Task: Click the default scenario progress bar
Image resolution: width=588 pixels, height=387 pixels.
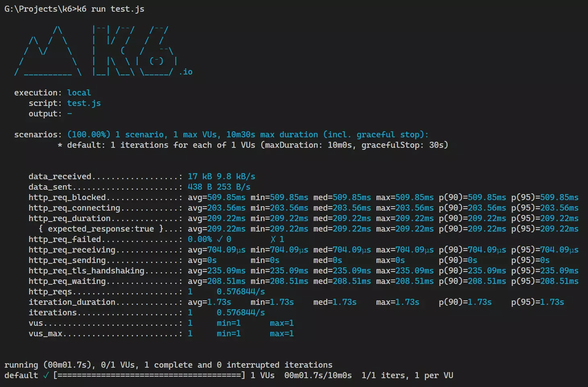Action: (x=149, y=375)
